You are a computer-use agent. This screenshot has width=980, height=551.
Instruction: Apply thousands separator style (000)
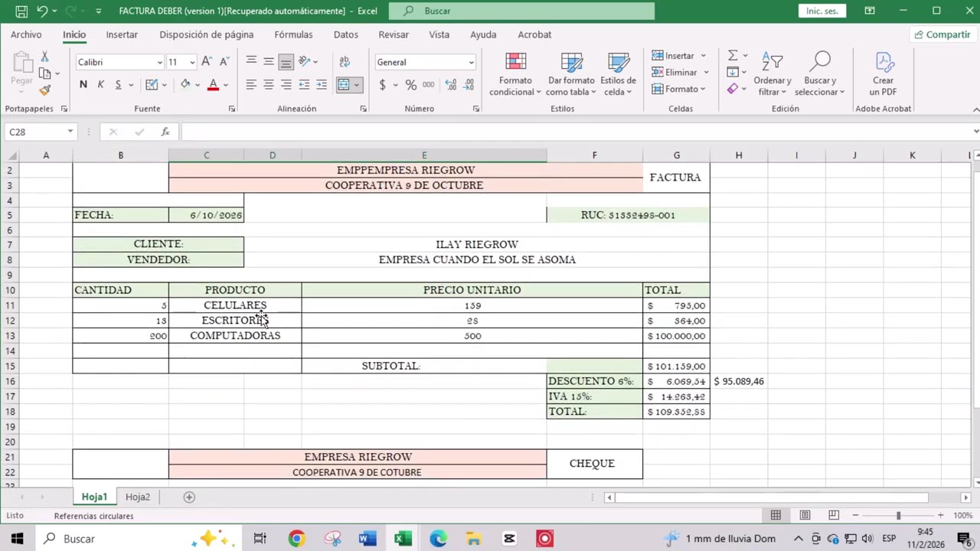[x=428, y=85]
